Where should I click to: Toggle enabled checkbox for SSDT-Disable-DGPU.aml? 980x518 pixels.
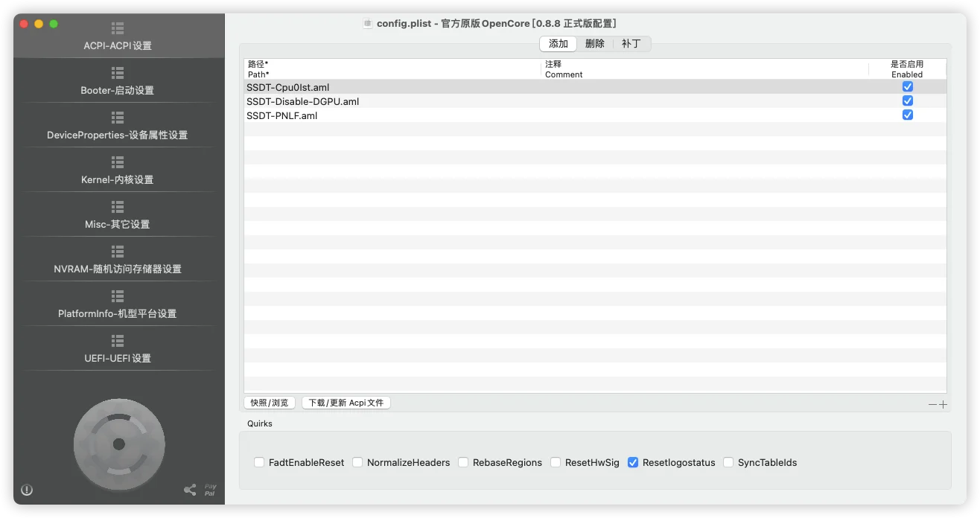pyautogui.click(x=907, y=101)
